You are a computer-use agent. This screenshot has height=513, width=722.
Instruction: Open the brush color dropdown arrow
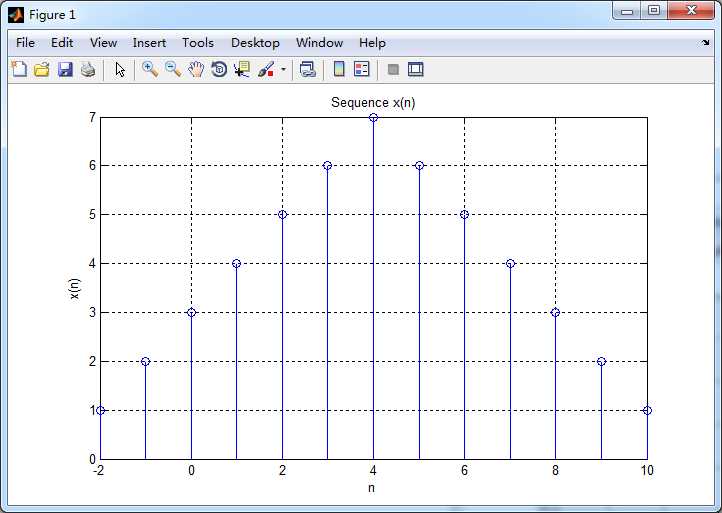point(283,70)
